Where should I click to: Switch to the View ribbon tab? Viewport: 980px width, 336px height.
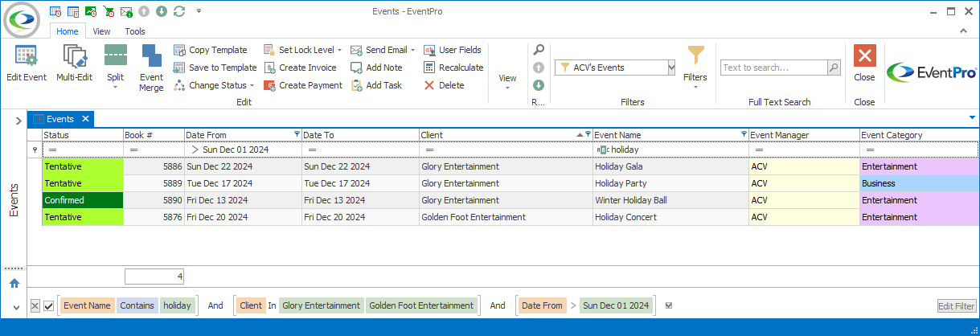pyautogui.click(x=101, y=31)
